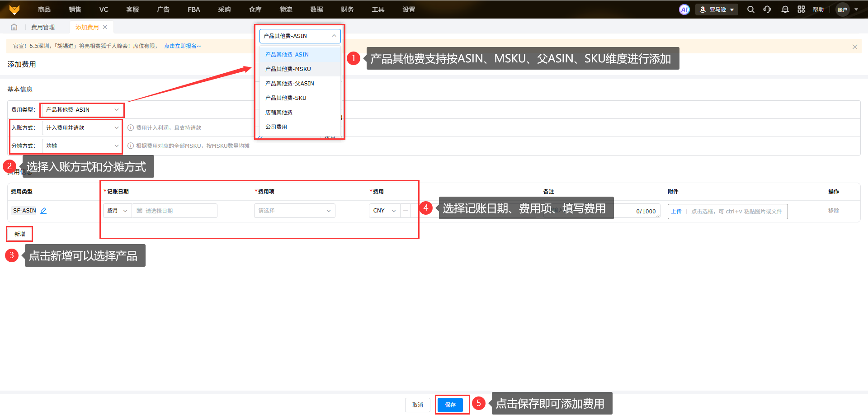Open the 客服 menu

pyautogui.click(x=132, y=9)
